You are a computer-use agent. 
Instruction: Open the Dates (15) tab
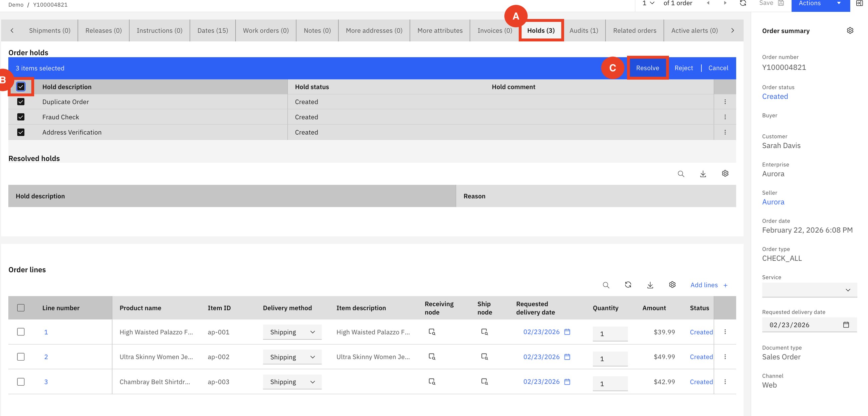(x=213, y=31)
